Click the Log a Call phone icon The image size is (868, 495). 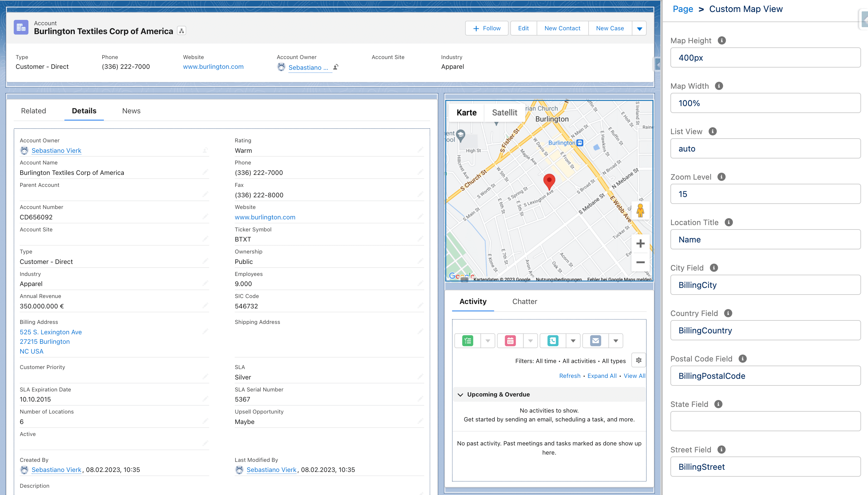553,341
